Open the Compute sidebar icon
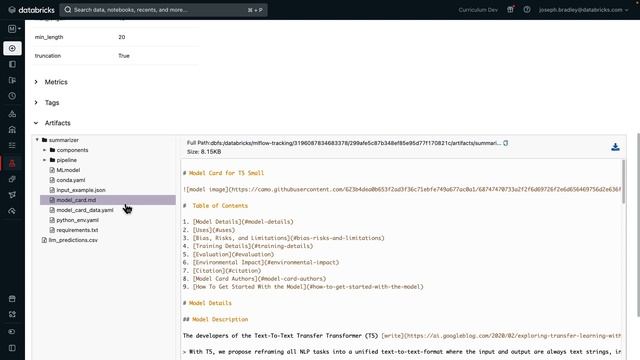 pos(12,130)
